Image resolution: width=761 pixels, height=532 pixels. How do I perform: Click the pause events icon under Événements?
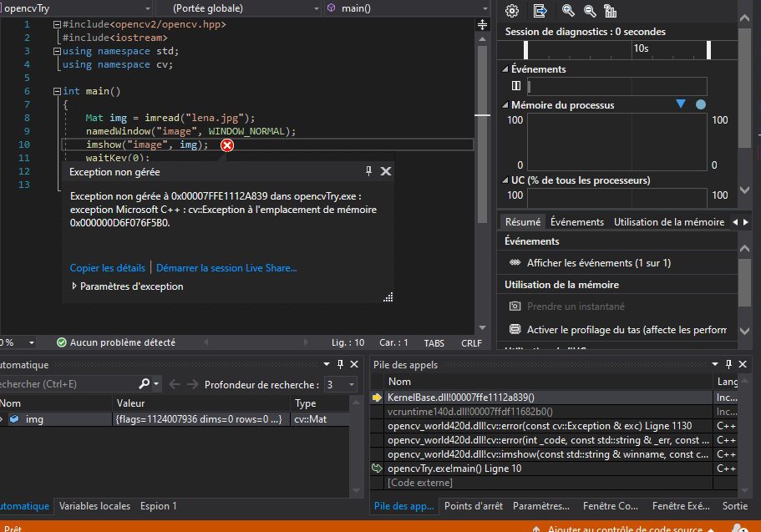point(516,86)
